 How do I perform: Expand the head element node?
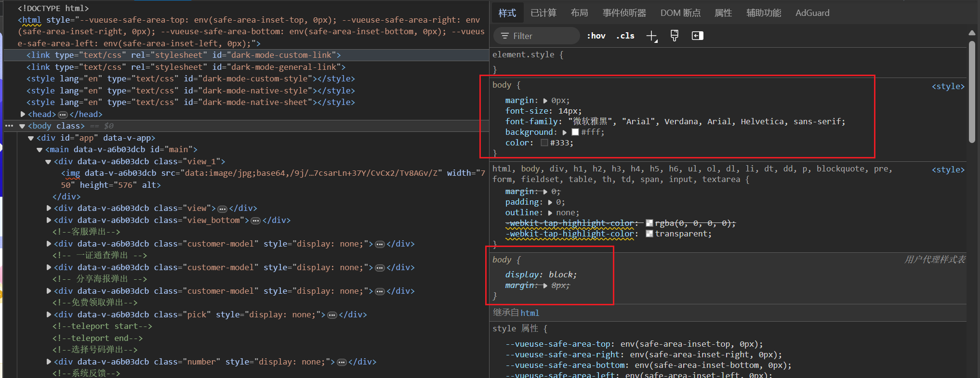click(23, 114)
